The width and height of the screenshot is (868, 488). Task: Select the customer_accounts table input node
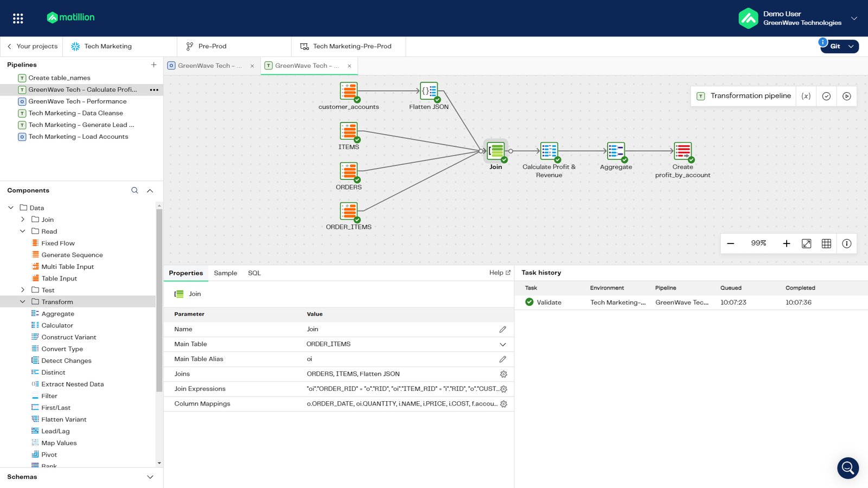[349, 91]
